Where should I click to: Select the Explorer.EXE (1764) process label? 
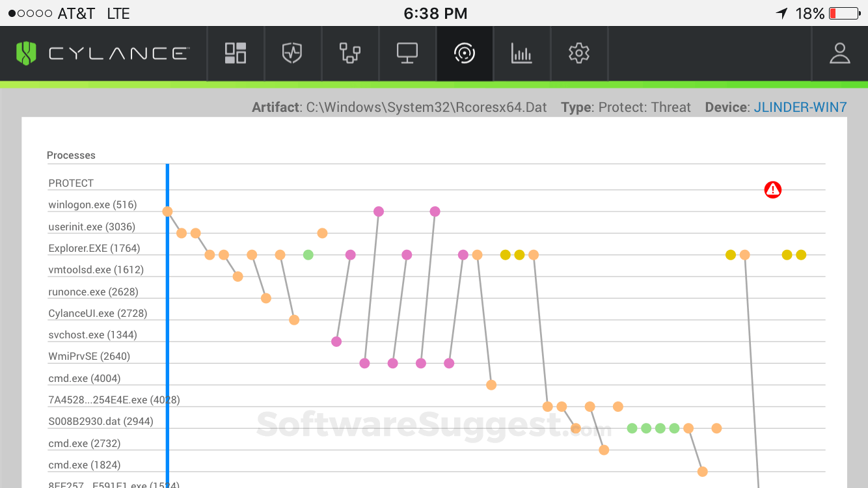(x=94, y=249)
